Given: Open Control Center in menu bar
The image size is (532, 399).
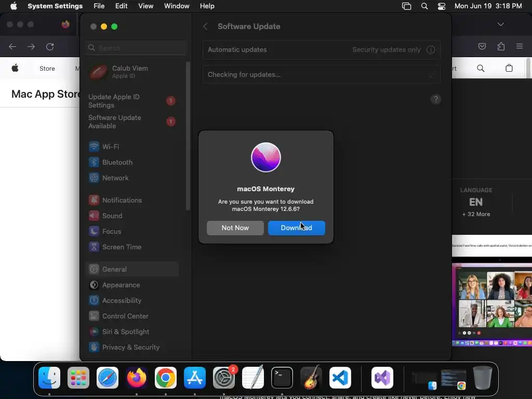Looking at the screenshot, I should pyautogui.click(x=442, y=6).
